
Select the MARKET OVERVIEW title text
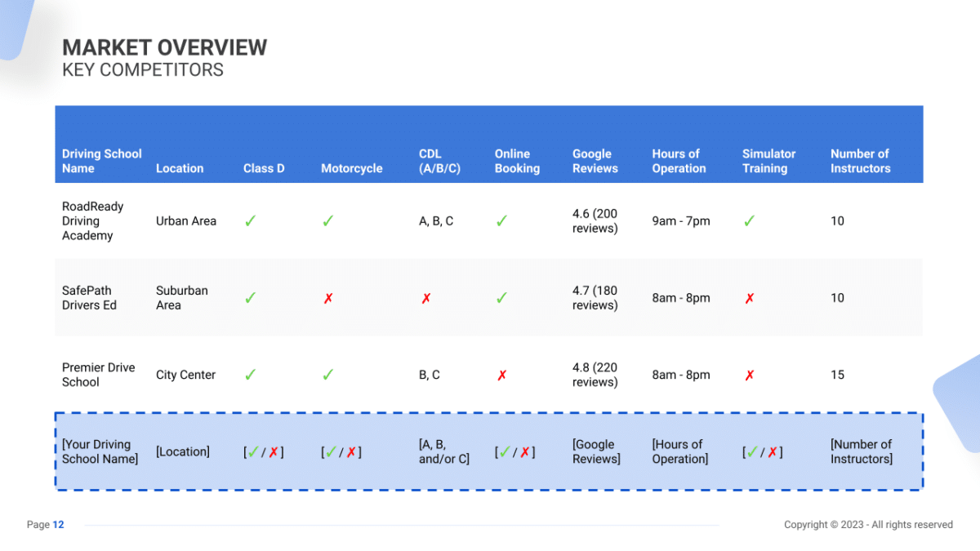165,47
